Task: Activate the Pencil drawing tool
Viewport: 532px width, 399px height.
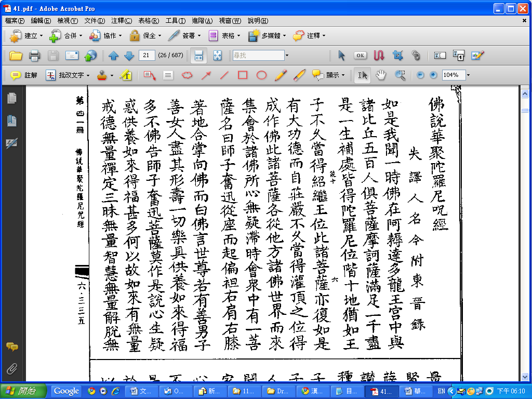Action: pyautogui.click(x=280, y=75)
